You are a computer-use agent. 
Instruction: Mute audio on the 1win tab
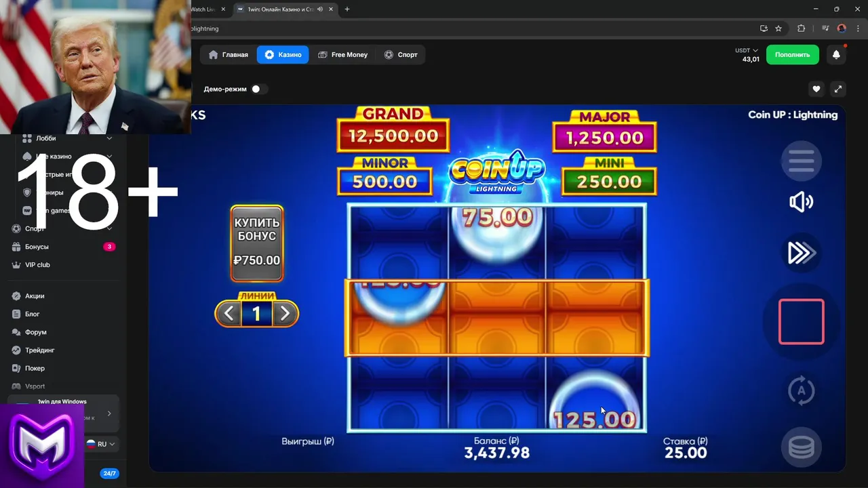coord(320,9)
